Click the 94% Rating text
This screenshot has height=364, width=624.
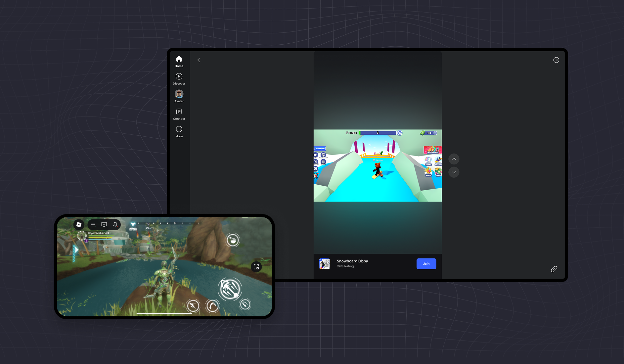tap(345, 266)
